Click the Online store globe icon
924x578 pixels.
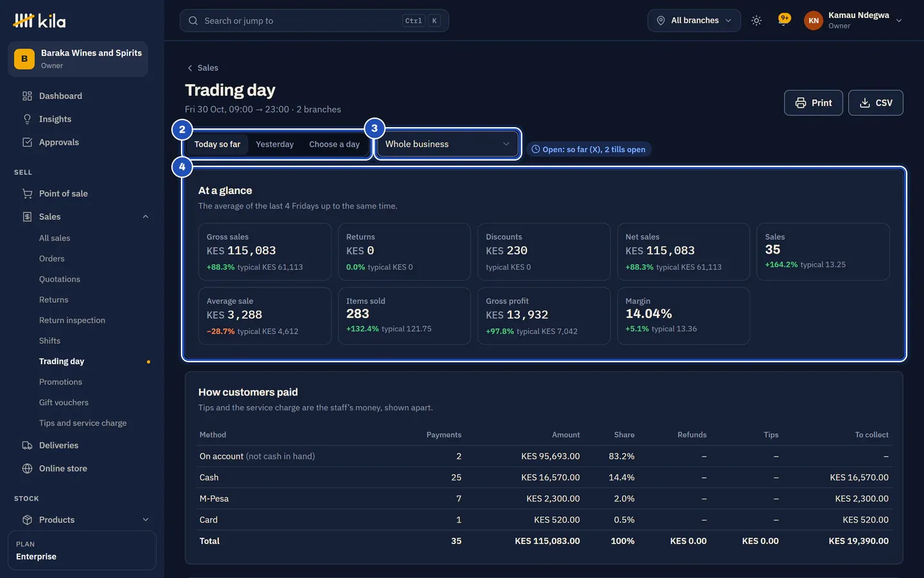(x=27, y=468)
